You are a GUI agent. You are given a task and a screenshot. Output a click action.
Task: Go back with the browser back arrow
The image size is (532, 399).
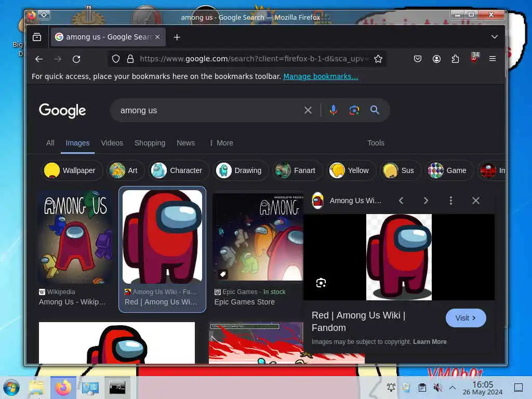point(39,59)
